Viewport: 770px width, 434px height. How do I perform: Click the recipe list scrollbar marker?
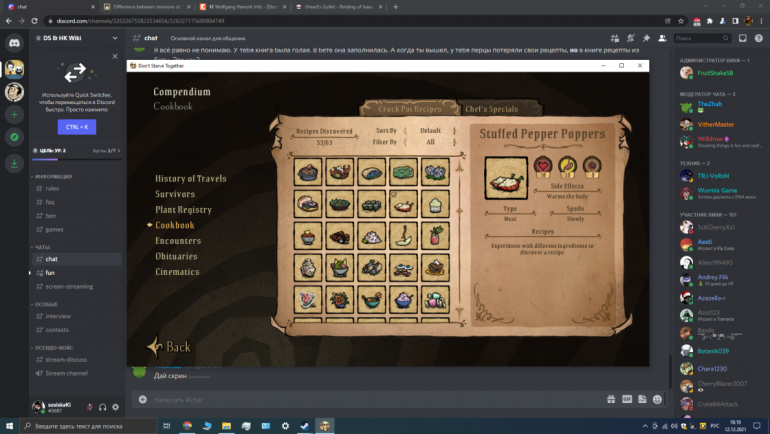click(460, 211)
